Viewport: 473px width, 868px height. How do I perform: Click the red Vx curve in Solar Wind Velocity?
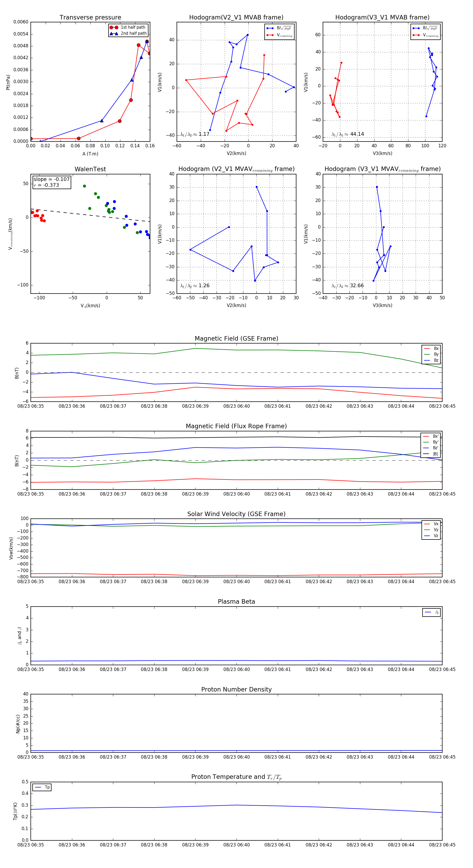(x=236, y=575)
